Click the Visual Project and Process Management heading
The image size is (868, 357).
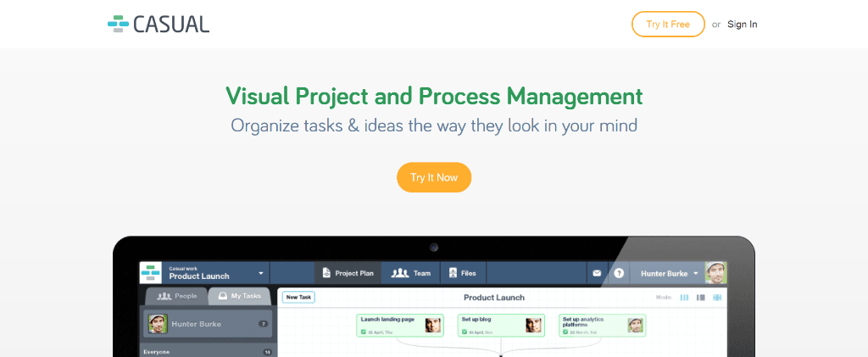pyautogui.click(x=434, y=97)
